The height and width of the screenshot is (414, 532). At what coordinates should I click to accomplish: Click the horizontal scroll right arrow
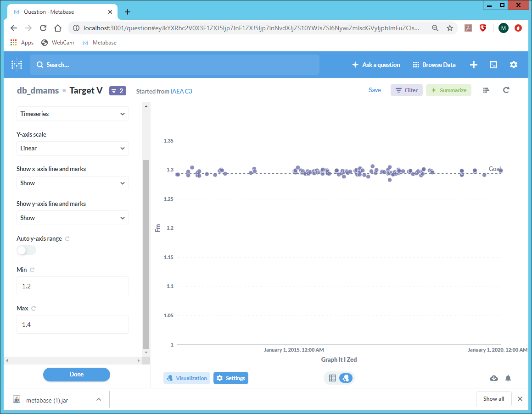[x=139, y=360]
